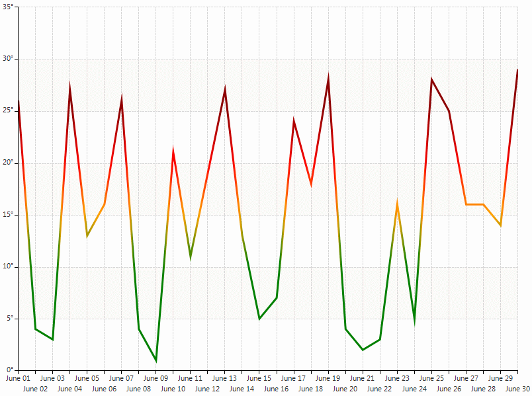Click the "June 12" x-axis label
This screenshot has width=532, height=396.
(x=208, y=389)
